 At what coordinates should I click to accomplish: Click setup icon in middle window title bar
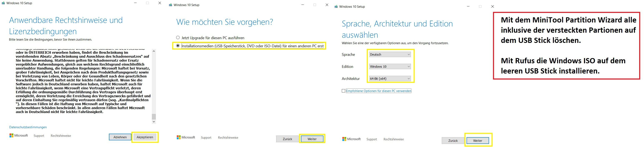171,5
